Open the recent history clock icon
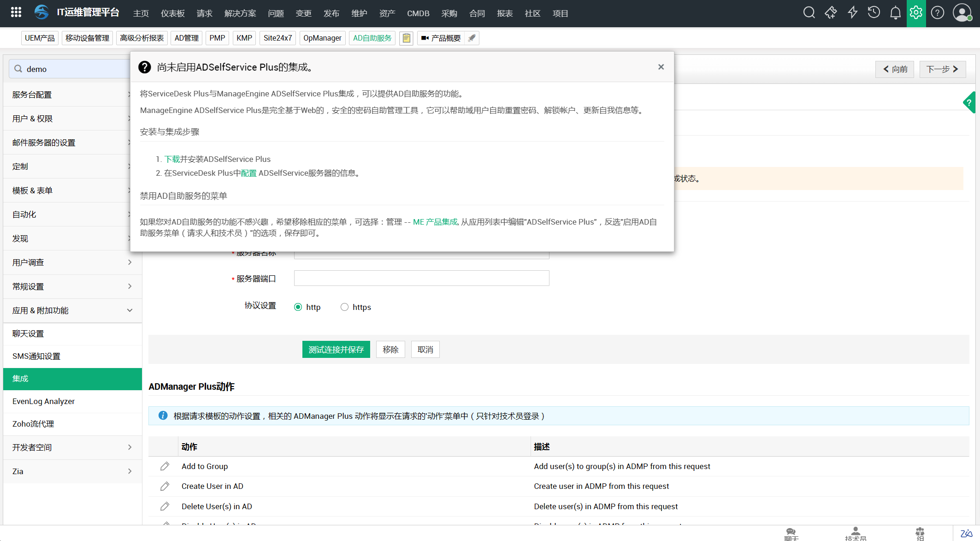Viewport: 980px width, 541px height. (874, 12)
